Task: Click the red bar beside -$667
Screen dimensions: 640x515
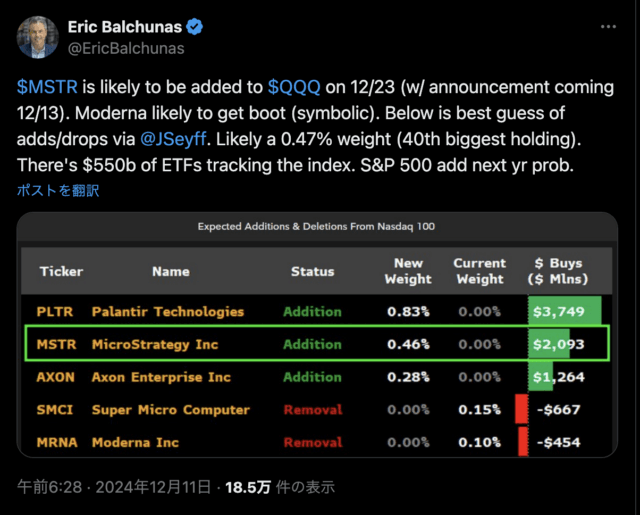Action: click(520, 409)
